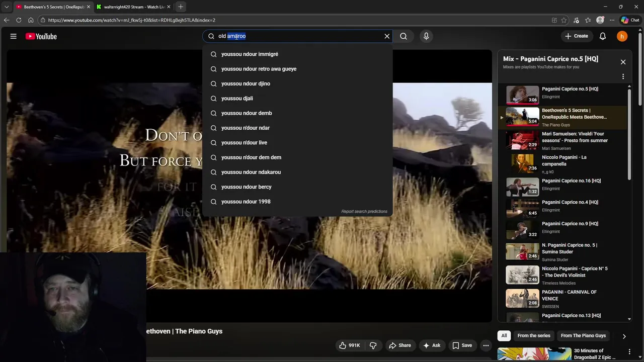
Task: Expand the tab actions dropdown
Action: (x=7, y=7)
